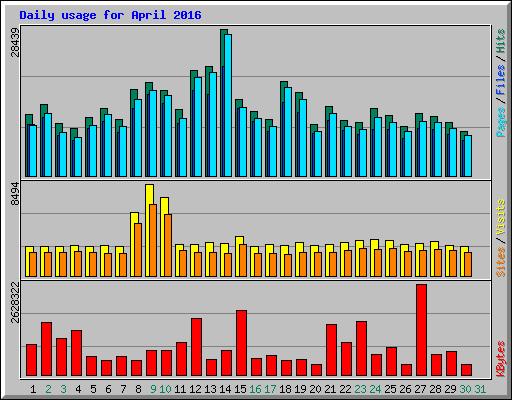Click the KBytes legend label
Screen dimensions: 512x400
pyautogui.click(x=501, y=359)
